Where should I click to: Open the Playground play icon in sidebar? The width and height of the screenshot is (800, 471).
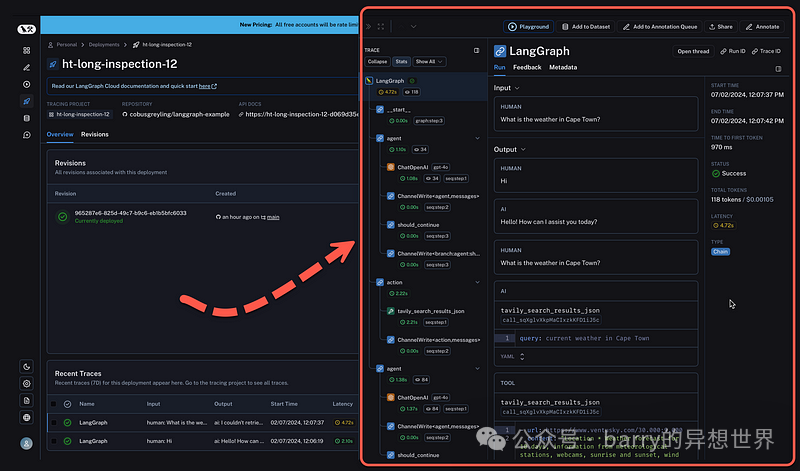(x=27, y=84)
